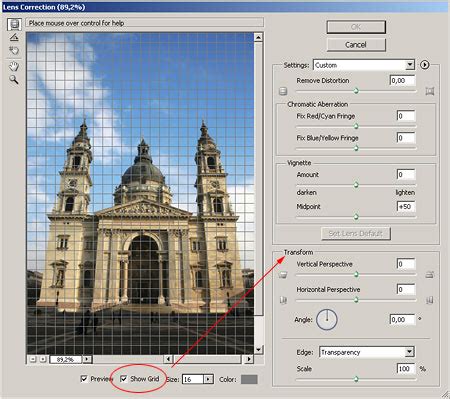The image size is (450, 399).
Task: Click the preview horizontal scrollbar left arrow
Action: click(x=168, y=359)
